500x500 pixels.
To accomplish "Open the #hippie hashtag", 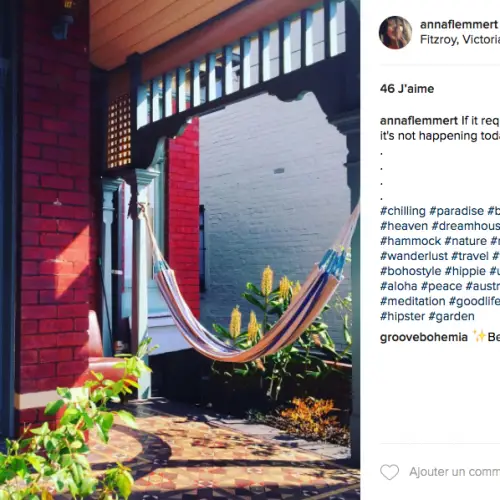I will (x=465, y=271).
